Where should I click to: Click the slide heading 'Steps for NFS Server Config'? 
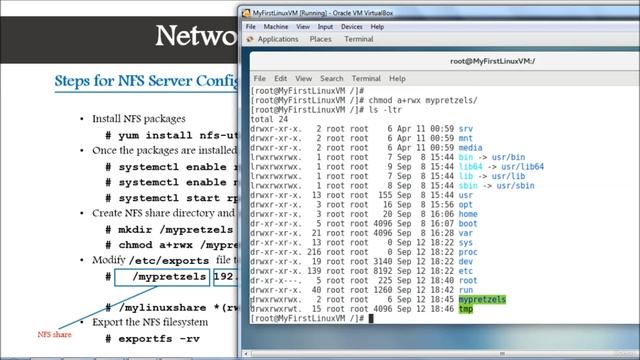pyautogui.click(x=146, y=81)
